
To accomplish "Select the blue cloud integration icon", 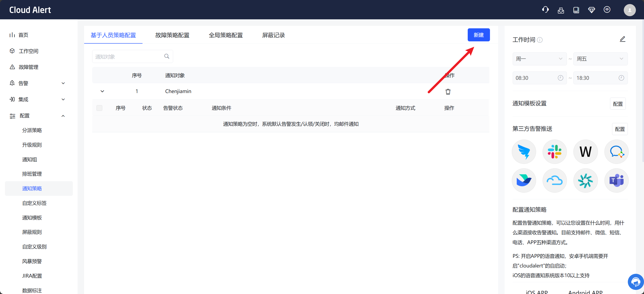I will [x=555, y=180].
